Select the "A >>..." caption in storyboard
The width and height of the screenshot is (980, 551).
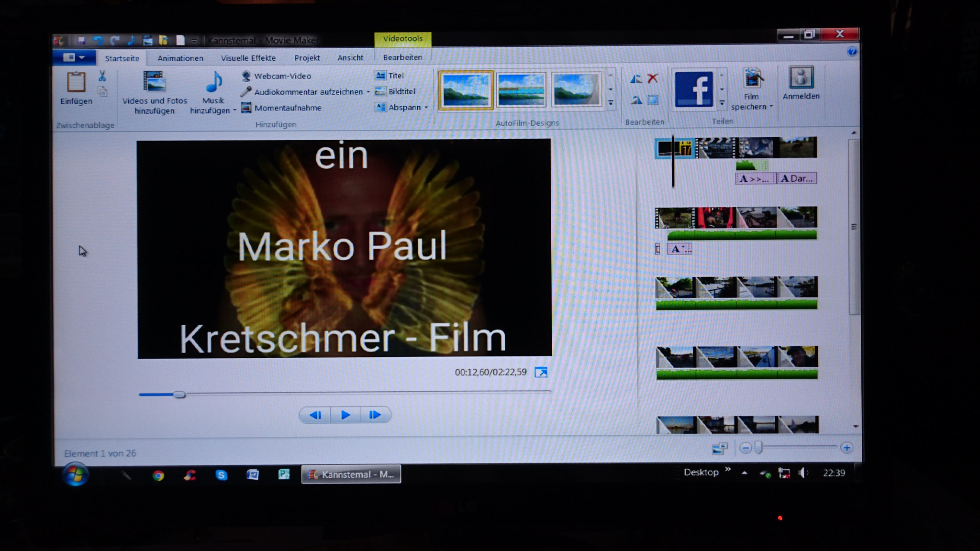pos(755,179)
